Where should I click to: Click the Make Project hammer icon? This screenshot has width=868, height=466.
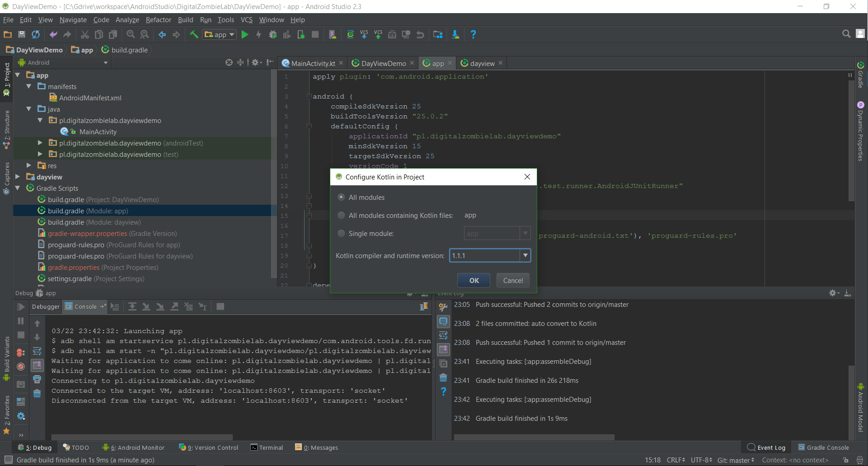[194, 34]
